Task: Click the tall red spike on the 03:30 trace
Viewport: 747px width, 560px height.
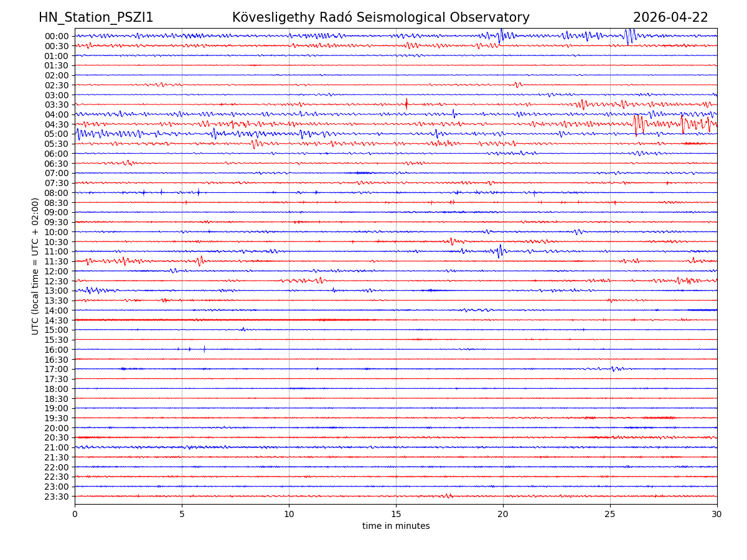Action: [x=406, y=104]
